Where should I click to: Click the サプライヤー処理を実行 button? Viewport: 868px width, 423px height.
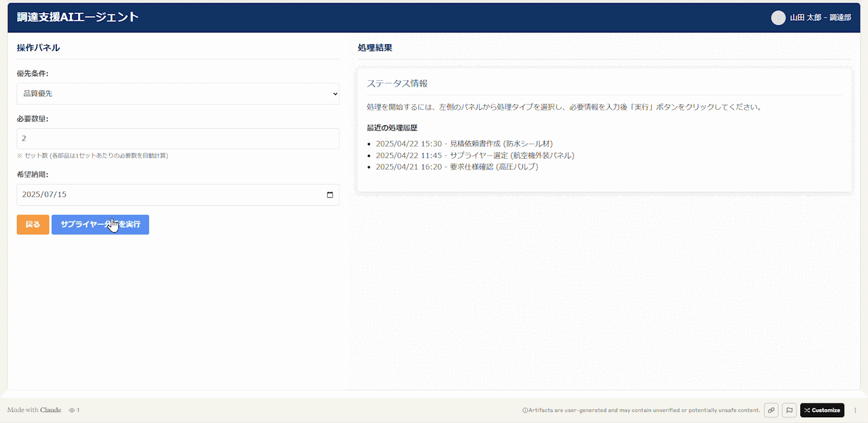(x=100, y=224)
